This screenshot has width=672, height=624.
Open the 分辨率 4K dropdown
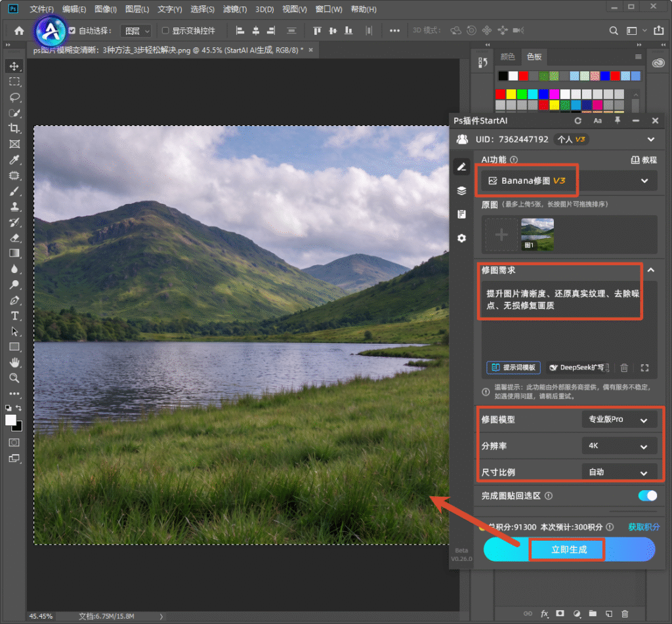click(x=619, y=446)
